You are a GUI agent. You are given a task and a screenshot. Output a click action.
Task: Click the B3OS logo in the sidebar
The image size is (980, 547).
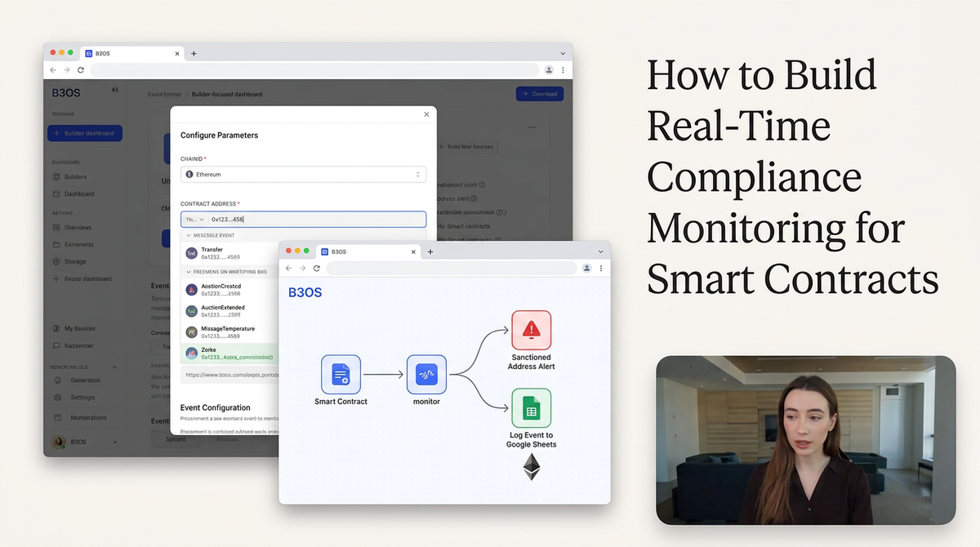coord(66,92)
